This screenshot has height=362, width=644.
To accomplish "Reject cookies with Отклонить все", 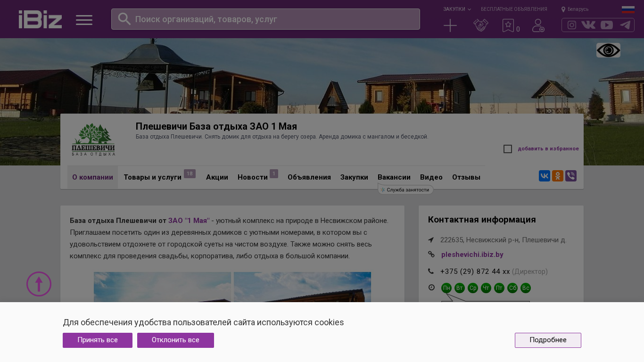I will (x=175, y=340).
